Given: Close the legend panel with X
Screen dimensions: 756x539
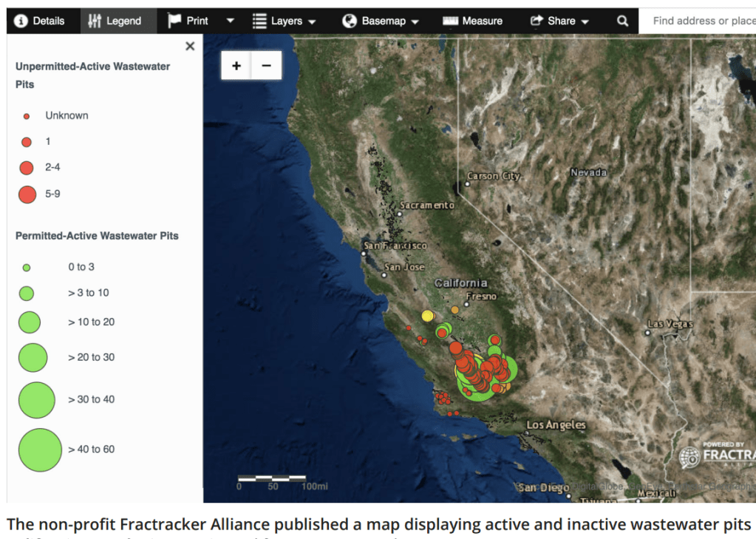Looking at the screenshot, I should coord(190,46).
